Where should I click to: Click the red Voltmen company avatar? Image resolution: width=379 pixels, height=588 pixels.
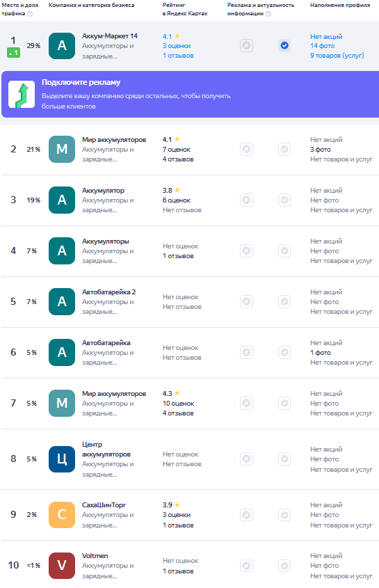62,566
